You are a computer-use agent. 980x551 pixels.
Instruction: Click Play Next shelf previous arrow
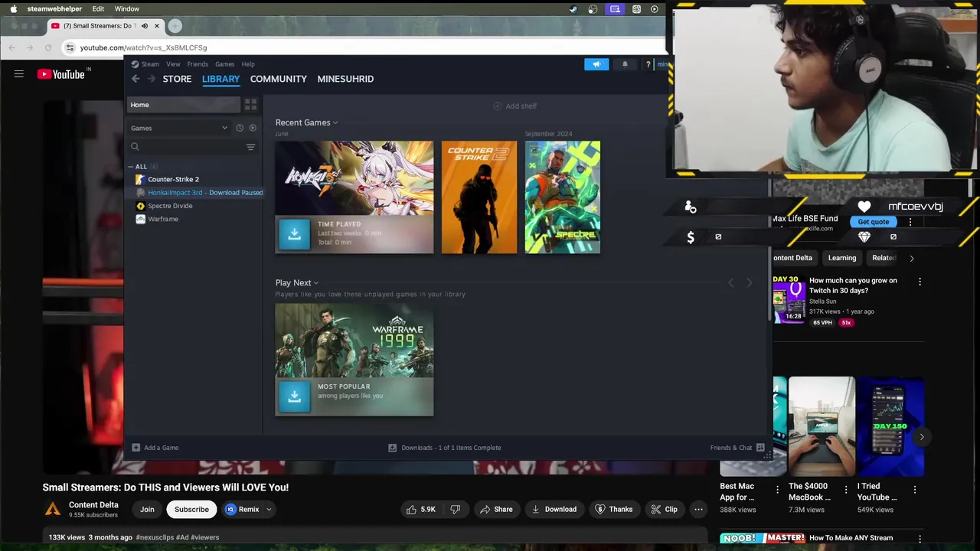coord(730,283)
